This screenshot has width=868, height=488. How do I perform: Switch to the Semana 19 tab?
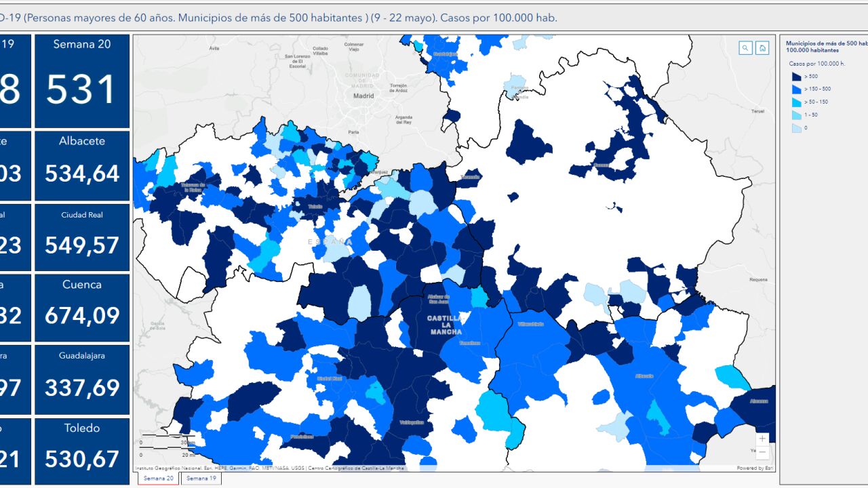coord(201,479)
